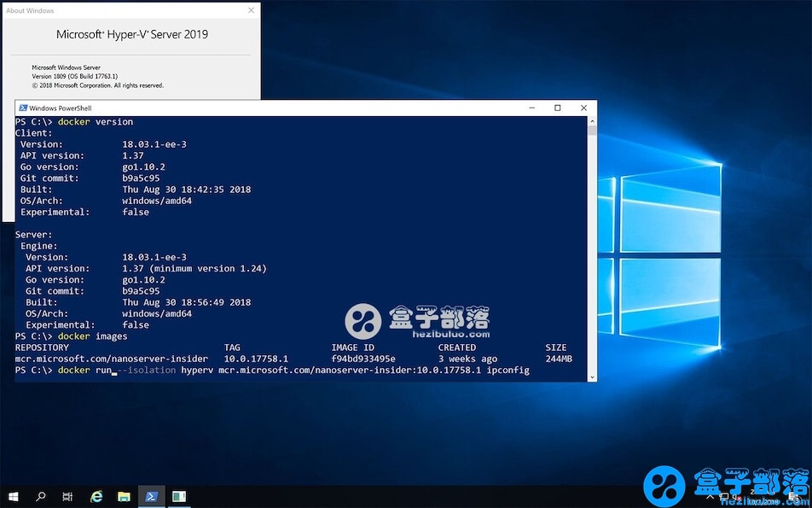Click the Microsoft Hyper-V Server 2019 heading
The height and width of the screenshot is (508, 812).
tap(132, 35)
